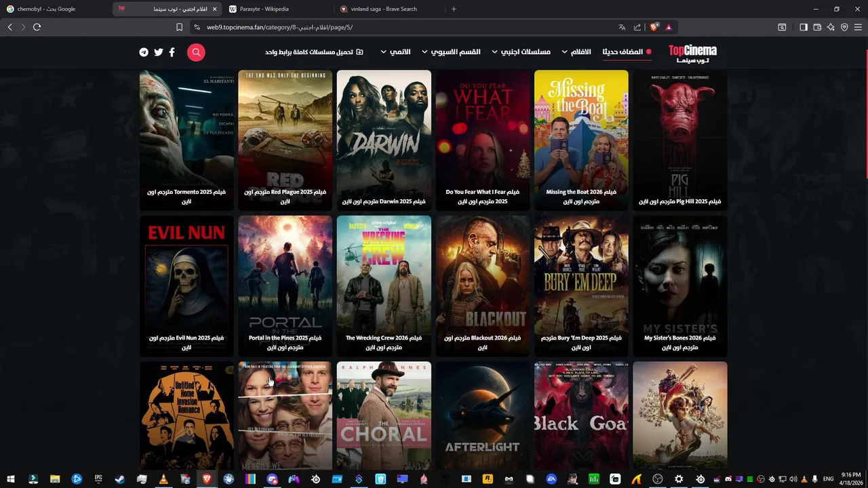The image size is (868, 488).
Task: Open the browser hamburger menu
Action: pos(858,27)
